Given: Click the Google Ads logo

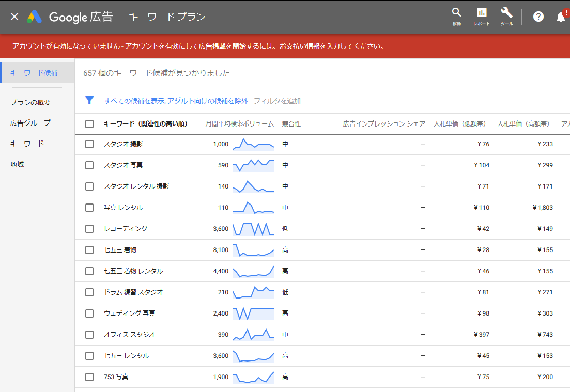Looking at the screenshot, I should click(x=35, y=17).
